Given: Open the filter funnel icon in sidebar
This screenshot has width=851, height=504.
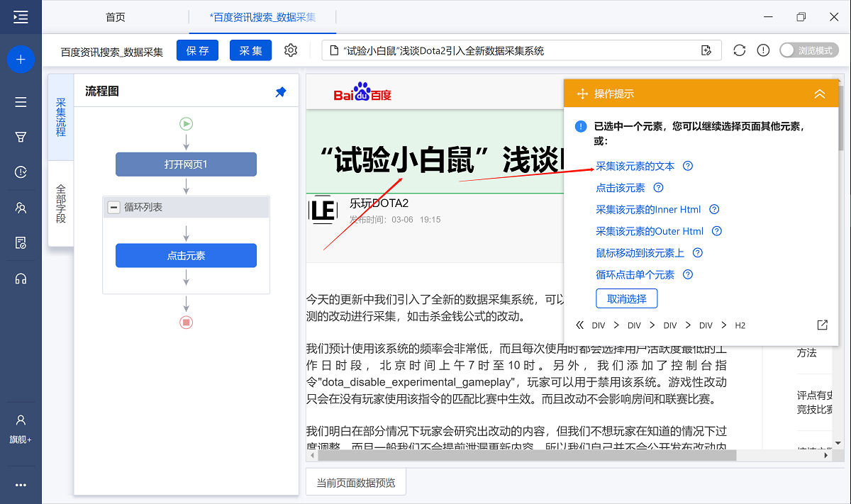Looking at the screenshot, I should pos(21,137).
